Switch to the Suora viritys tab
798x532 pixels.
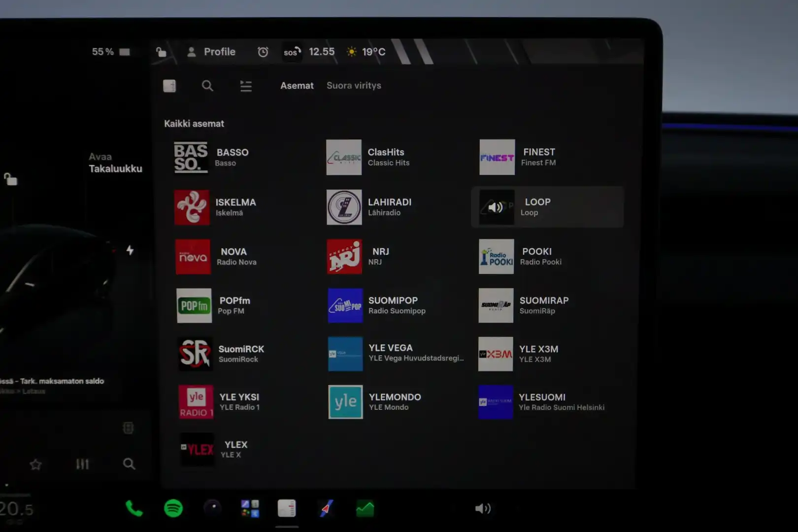coord(354,85)
